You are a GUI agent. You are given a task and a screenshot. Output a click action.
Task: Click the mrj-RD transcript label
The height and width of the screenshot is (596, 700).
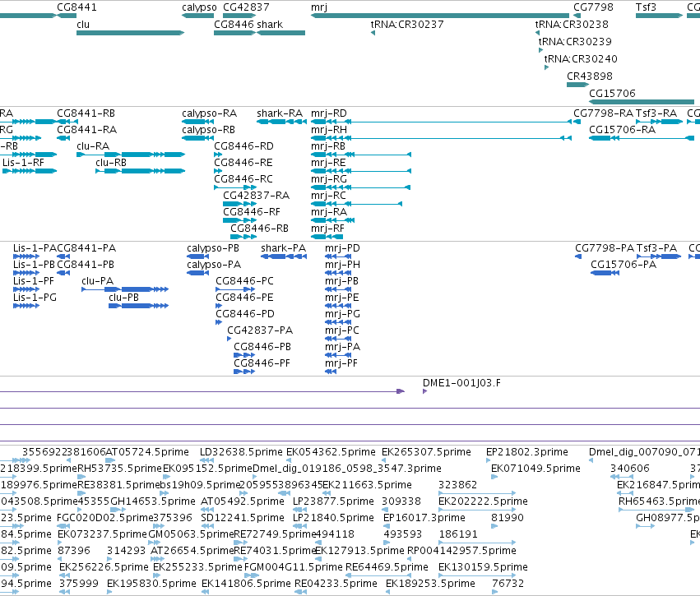click(x=329, y=113)
